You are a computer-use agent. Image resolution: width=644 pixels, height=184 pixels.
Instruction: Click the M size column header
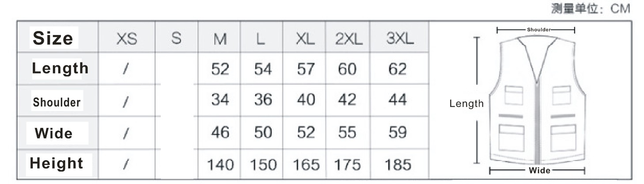click(x=220, y=39)
